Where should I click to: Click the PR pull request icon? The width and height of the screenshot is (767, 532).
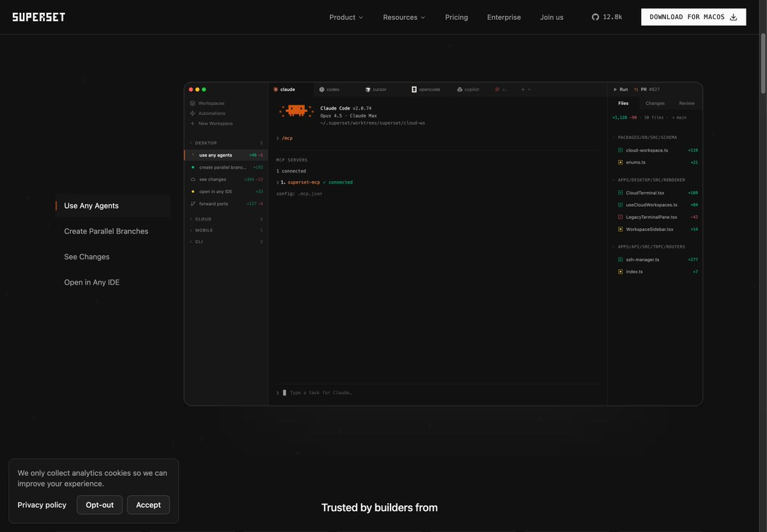coord(636,89)
